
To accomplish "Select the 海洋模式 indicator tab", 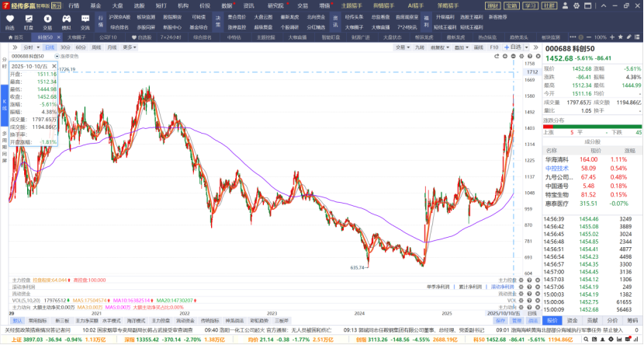I will pos(136,320).
